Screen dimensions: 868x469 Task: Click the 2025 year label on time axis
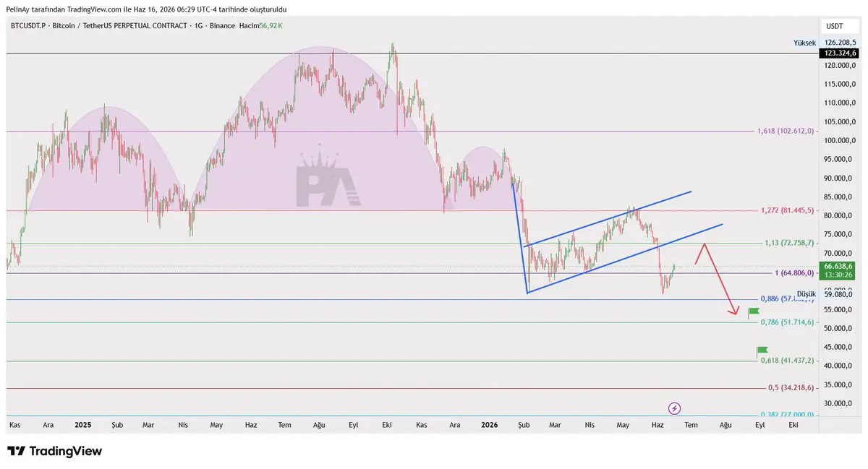(x=83, y=425)
